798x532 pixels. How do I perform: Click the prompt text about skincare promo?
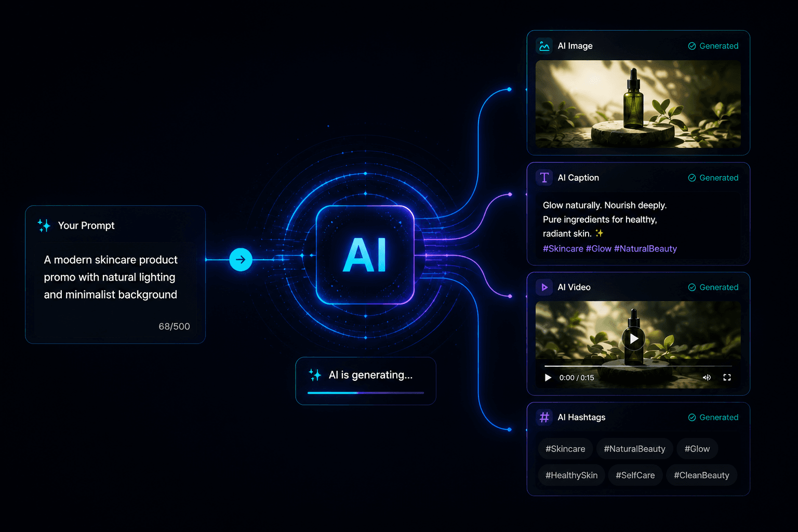pyautogui.click(x=111, y=277)
